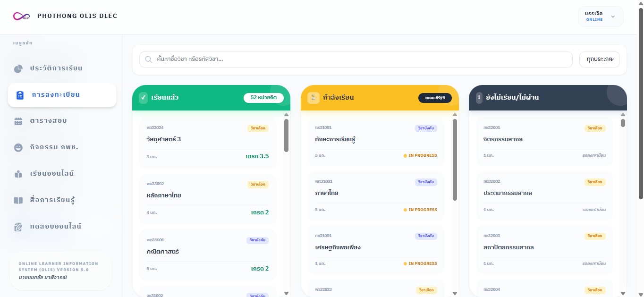The image size is (644, 297).
Task: Click เกรด 2 on the คณิตศาสตร์ card
Action: coord(260,269)
